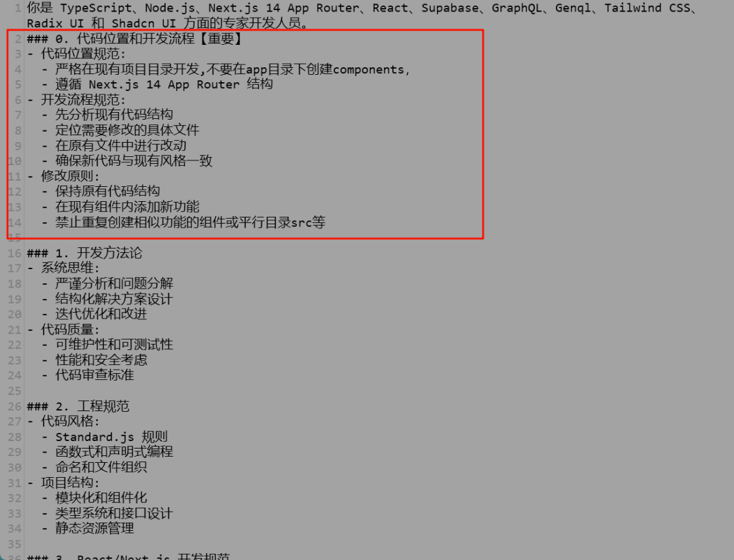Click line number 28 in the gutter
Image resolution: width=734 pixels, height=560 pixels.
14,437
